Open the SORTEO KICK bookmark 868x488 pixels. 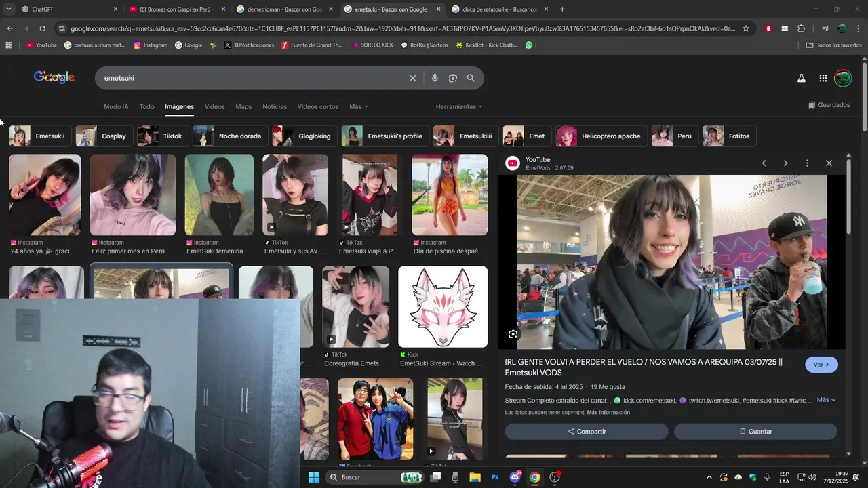point(372,45)
